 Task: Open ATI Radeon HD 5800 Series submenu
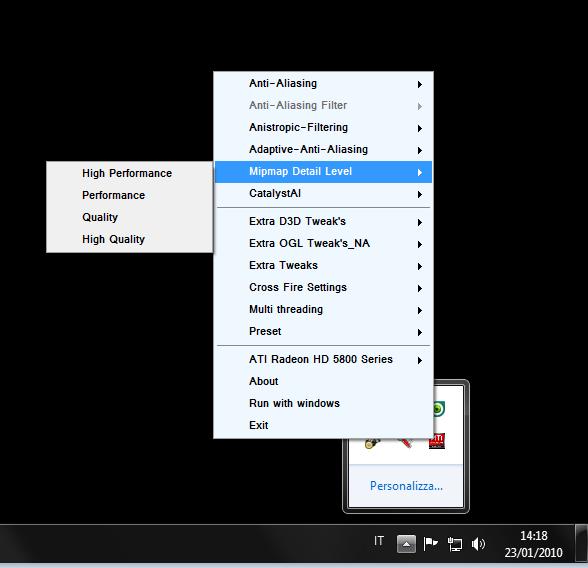click(x=323, y=360)
